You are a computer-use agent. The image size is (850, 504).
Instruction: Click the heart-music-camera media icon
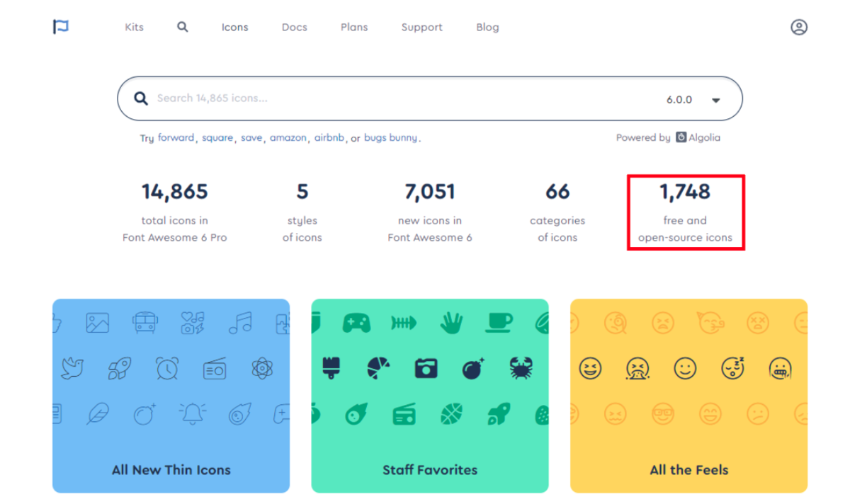pos(193,323)
